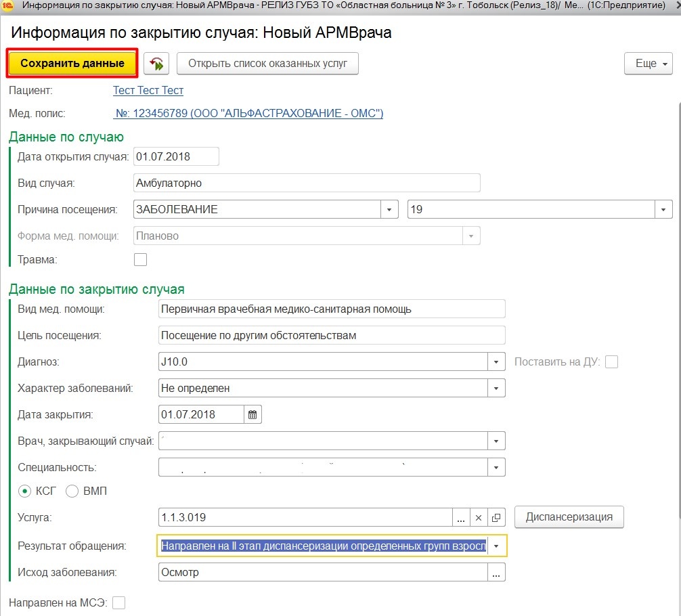Click the 1C logo in title bar
Image resolution: width=681 pixels, height=616 pixels.
click(8, 5)
